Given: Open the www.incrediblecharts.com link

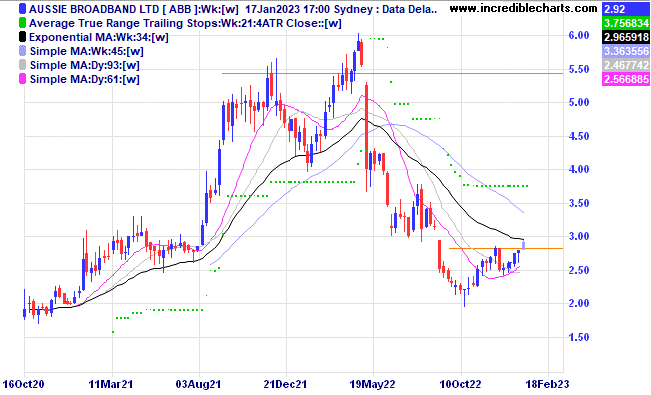Looking at the screenshot, I should click(523, 8).
